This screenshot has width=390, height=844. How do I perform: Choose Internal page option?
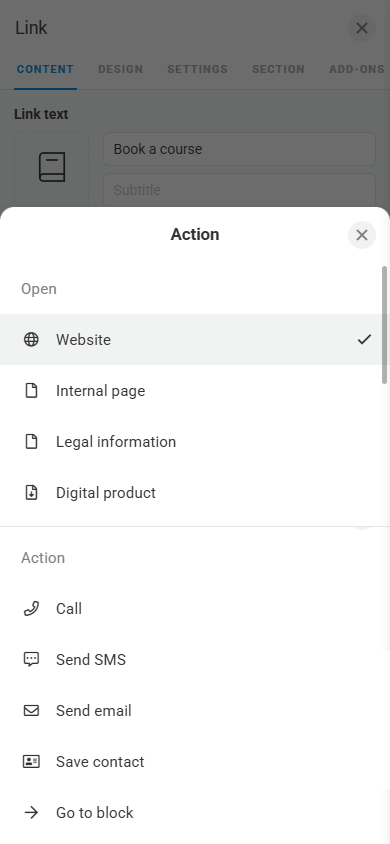tap(195, 391)
